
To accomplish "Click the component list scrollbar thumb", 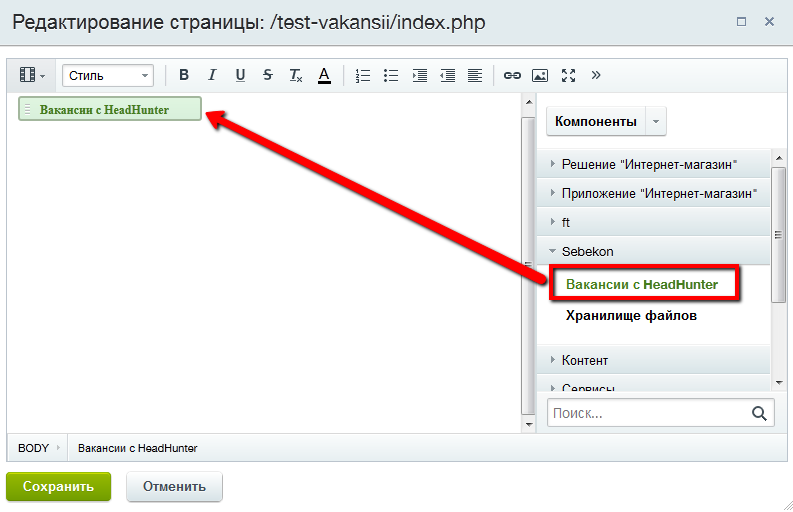I will pos(779,235).
